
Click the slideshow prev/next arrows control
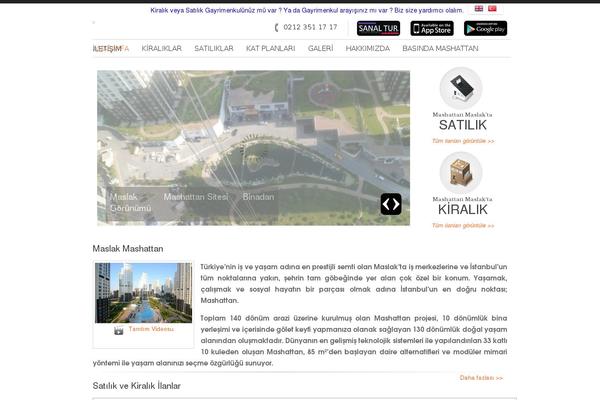[x=391, y=204]
